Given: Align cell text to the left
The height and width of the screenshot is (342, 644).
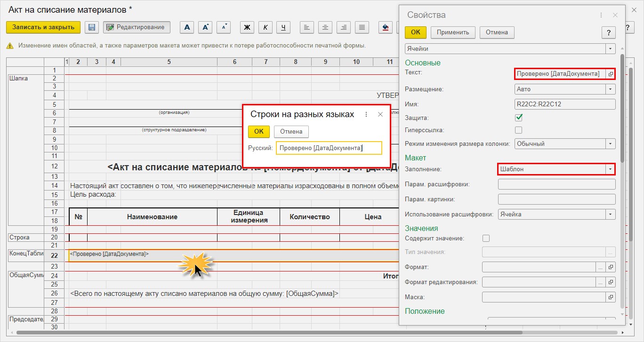Looking at the screenshot, I should [307, 27].
